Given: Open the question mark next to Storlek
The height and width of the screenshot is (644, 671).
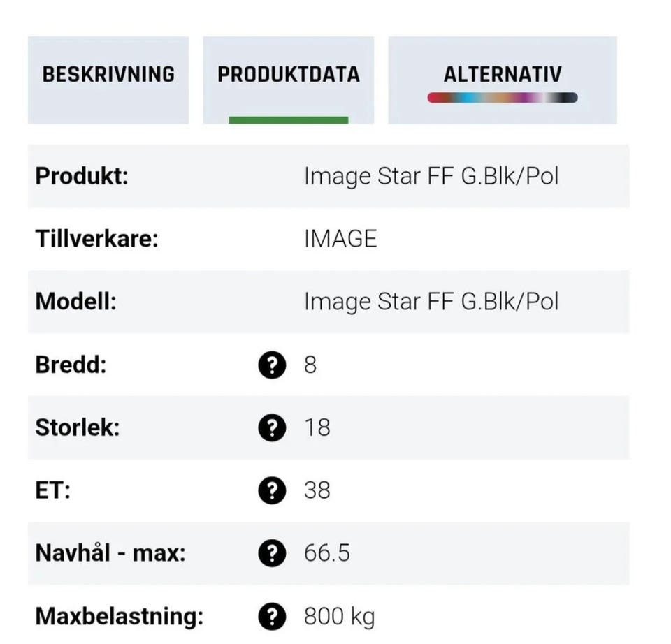Looking at the screenshot, I should click(x=272, y=427).
